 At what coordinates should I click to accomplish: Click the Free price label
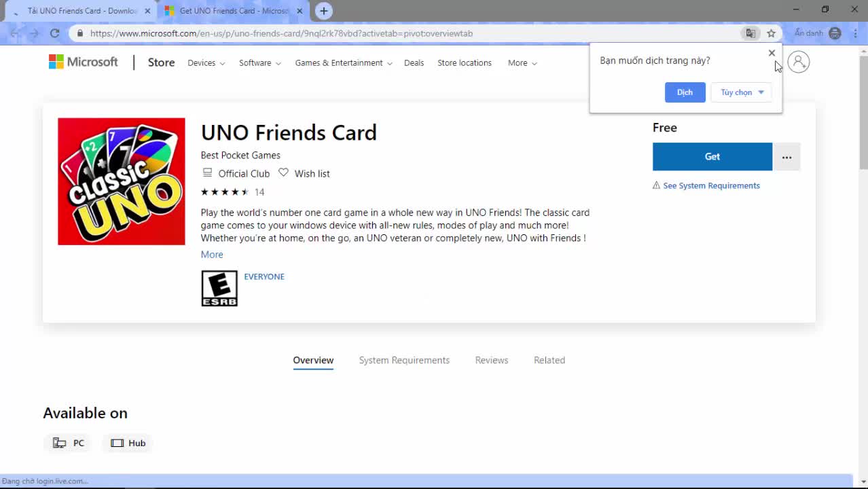(x=665, y=128)
